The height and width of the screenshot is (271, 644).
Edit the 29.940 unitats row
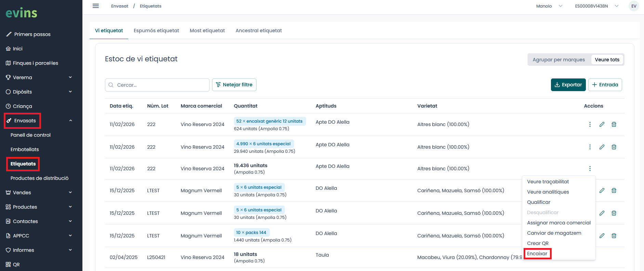coord(602,147)
